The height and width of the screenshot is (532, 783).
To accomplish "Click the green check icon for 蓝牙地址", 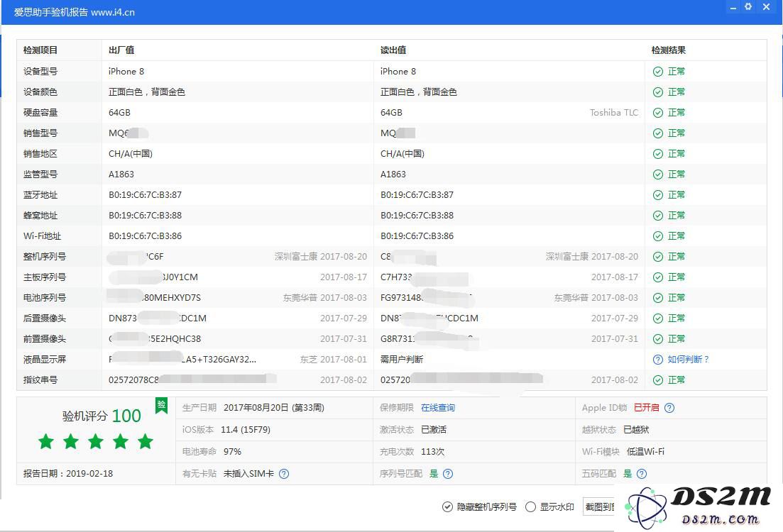I will [657, 194].
